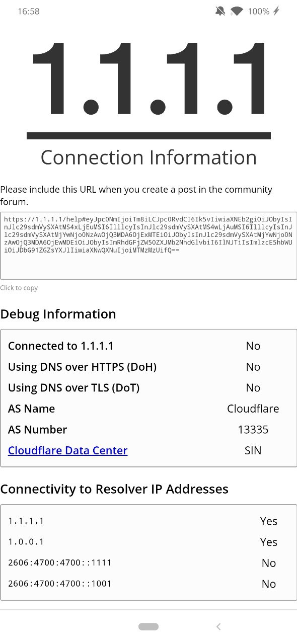Viewport: 297px width, 644px height.
Task: Select the 1.0.0.1 resolver address
Action: (26, 542)
